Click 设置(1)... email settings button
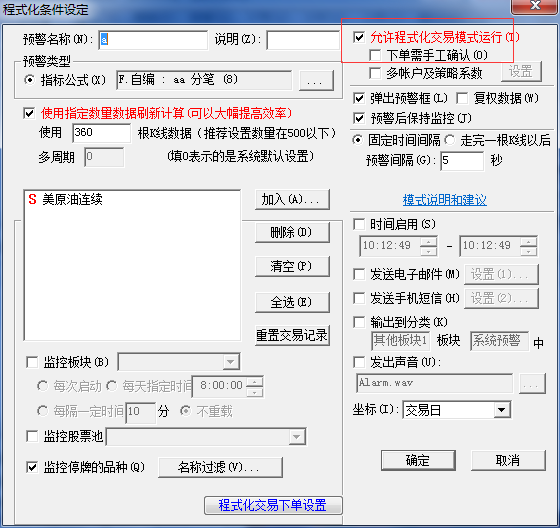The width and height of the screenshot is (560, 528). 501,274
